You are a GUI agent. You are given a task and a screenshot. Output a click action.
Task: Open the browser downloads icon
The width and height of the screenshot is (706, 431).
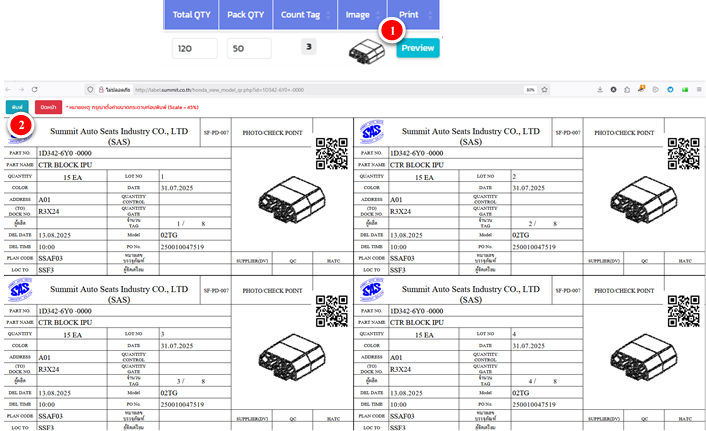[599, 89]
